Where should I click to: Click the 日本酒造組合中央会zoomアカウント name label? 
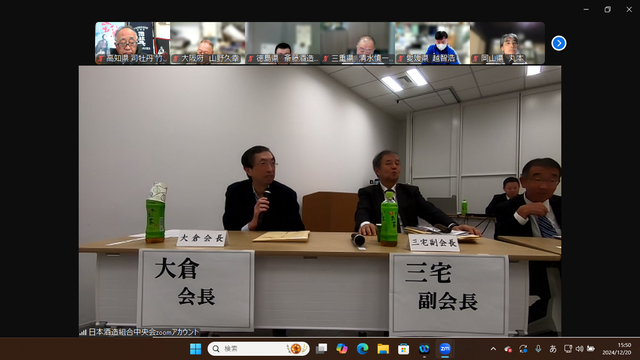(144, 332)
